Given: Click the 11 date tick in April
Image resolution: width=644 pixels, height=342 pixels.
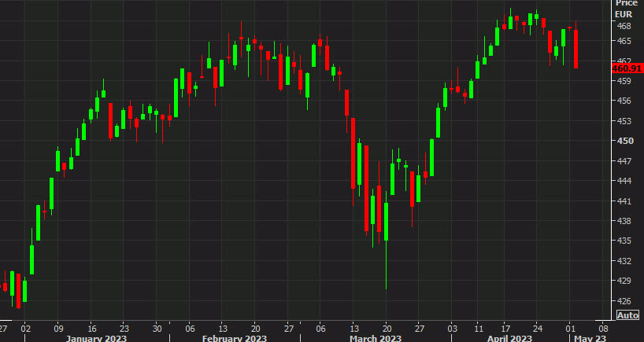Looking at the screenshot, I should click(477, 329).
